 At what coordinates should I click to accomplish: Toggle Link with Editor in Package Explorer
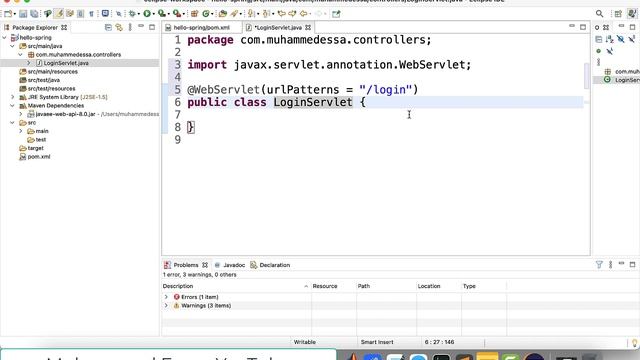tap(119, 27)
